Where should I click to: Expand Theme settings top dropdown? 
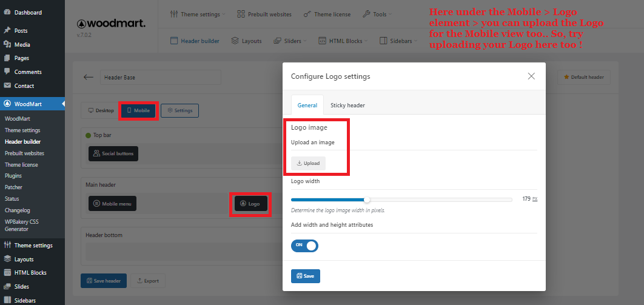(x=198, y=14)
